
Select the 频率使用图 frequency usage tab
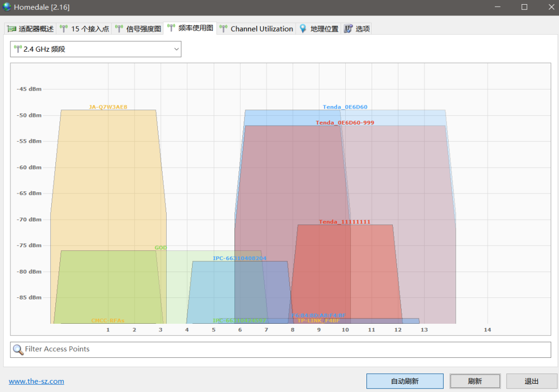190,28
